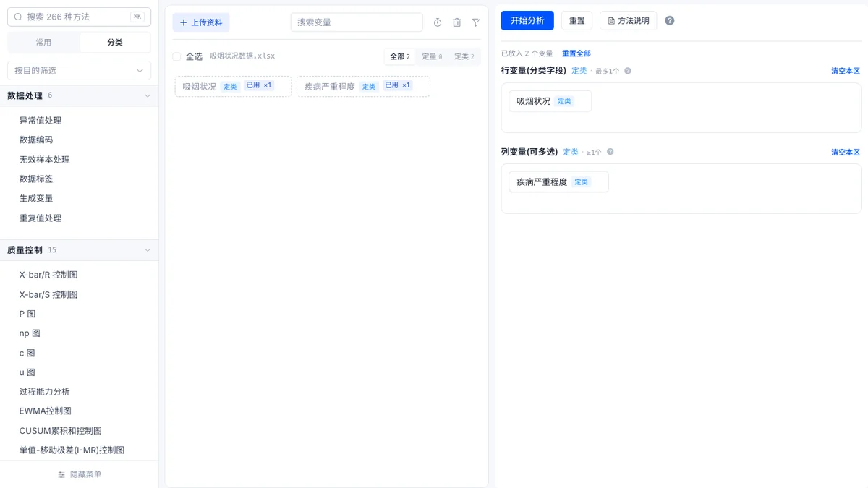Screen dimensions: 868x488
Task: Open 过程能力分析 method
Action: (45, 391)
